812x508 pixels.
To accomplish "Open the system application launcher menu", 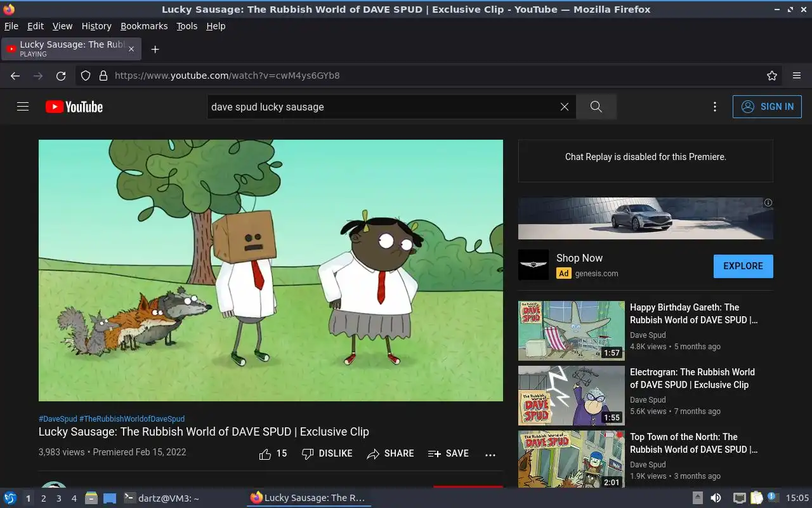I will 10,498.
